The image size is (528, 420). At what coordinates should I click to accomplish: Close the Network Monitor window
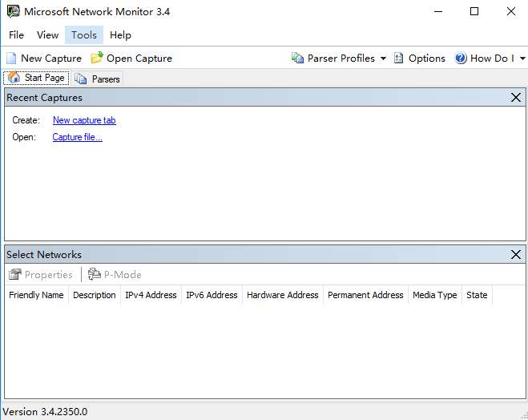coord(511,11)
